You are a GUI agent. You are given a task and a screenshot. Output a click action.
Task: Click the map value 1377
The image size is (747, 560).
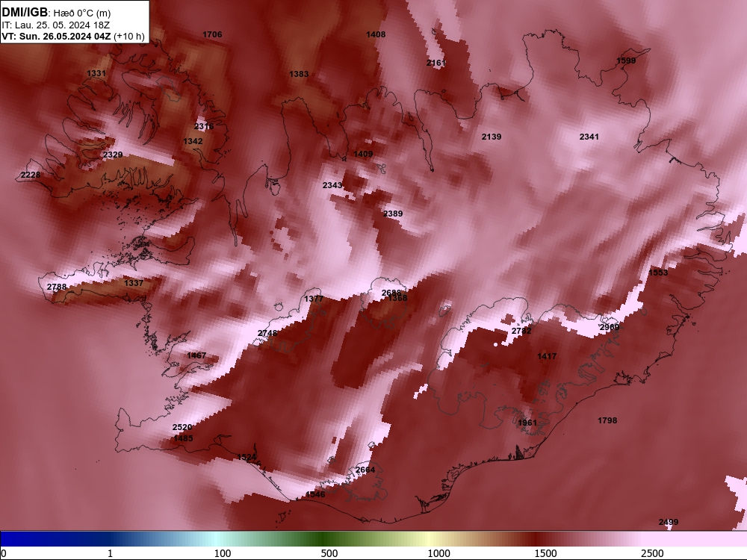pos(314,299)
